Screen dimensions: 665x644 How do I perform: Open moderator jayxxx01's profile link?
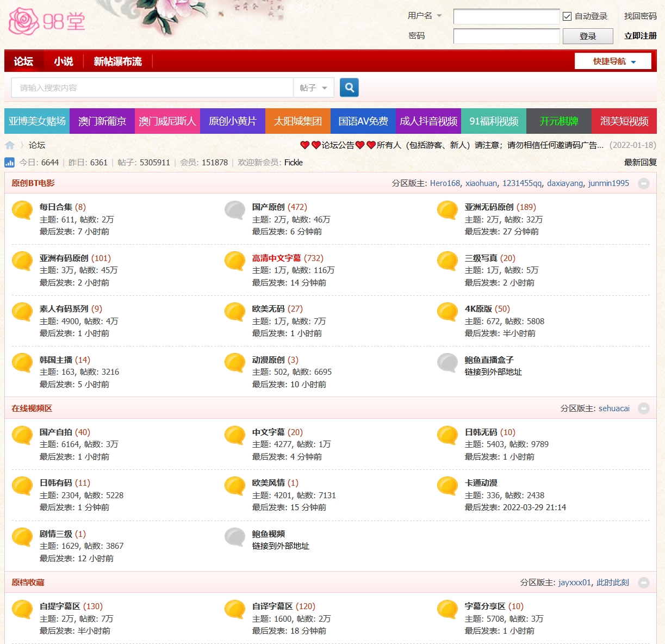[574, 583]
